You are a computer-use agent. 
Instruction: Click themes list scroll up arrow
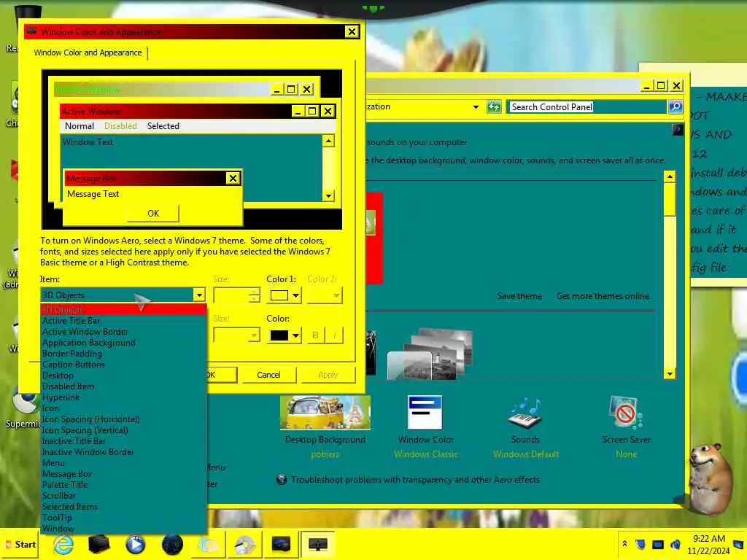670,176
